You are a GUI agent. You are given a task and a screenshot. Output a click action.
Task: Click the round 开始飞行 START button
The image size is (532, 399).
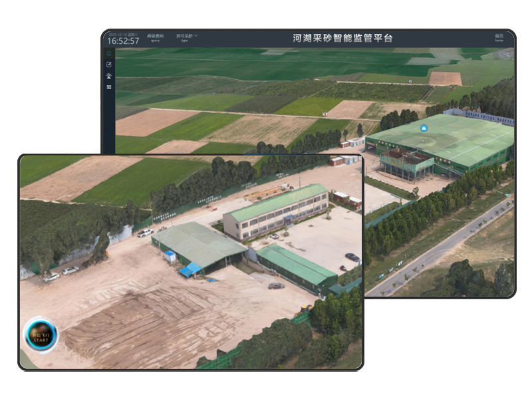(x=41, y=335)
